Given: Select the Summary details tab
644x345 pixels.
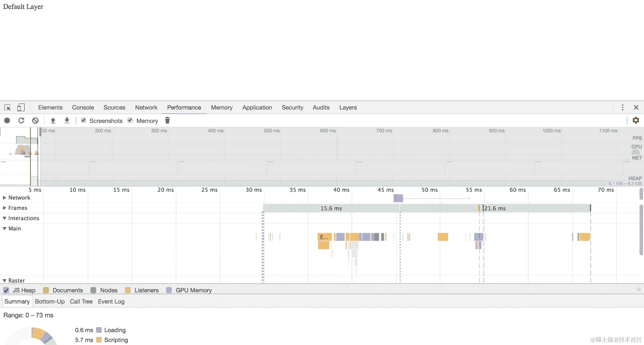Looking at the screenshot, I should 17,302.
